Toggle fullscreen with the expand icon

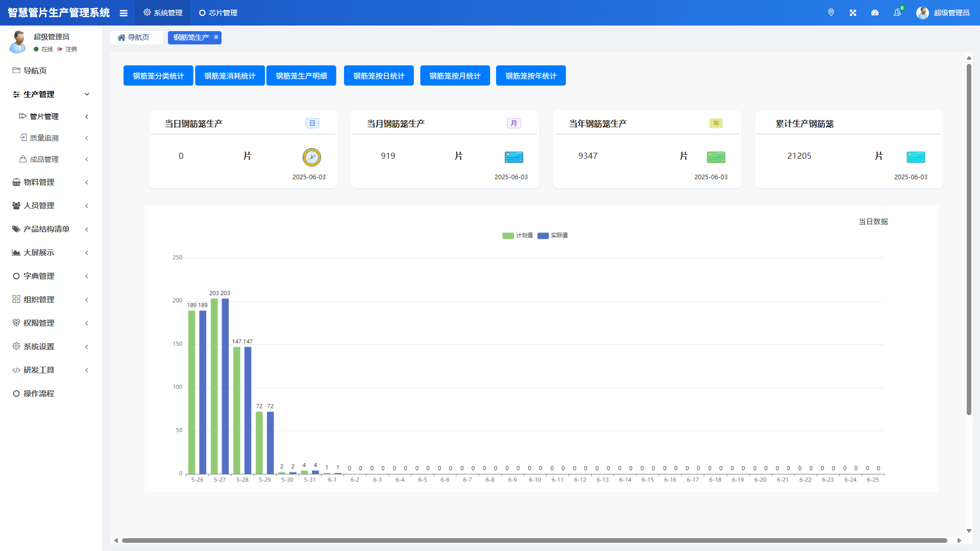pos(853,13)
